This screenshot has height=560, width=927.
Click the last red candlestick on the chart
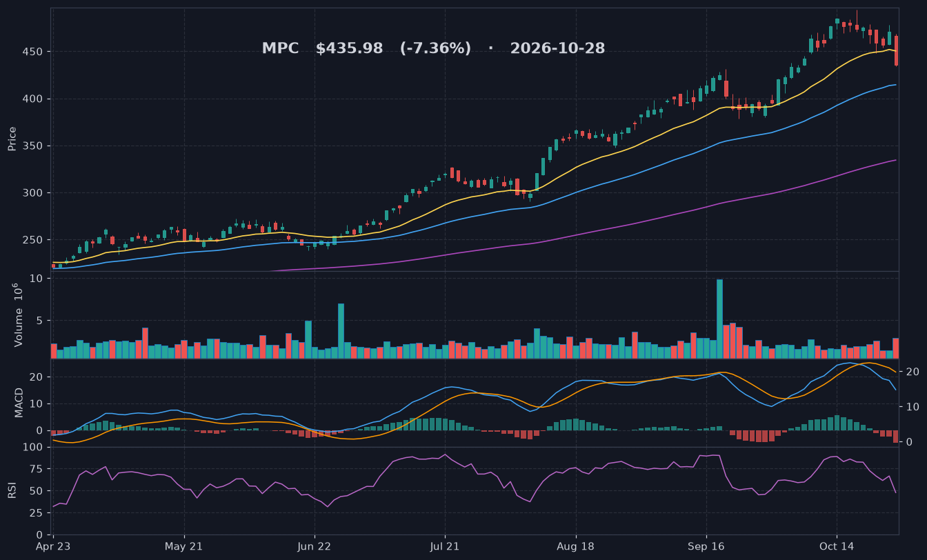coord(896,51)
